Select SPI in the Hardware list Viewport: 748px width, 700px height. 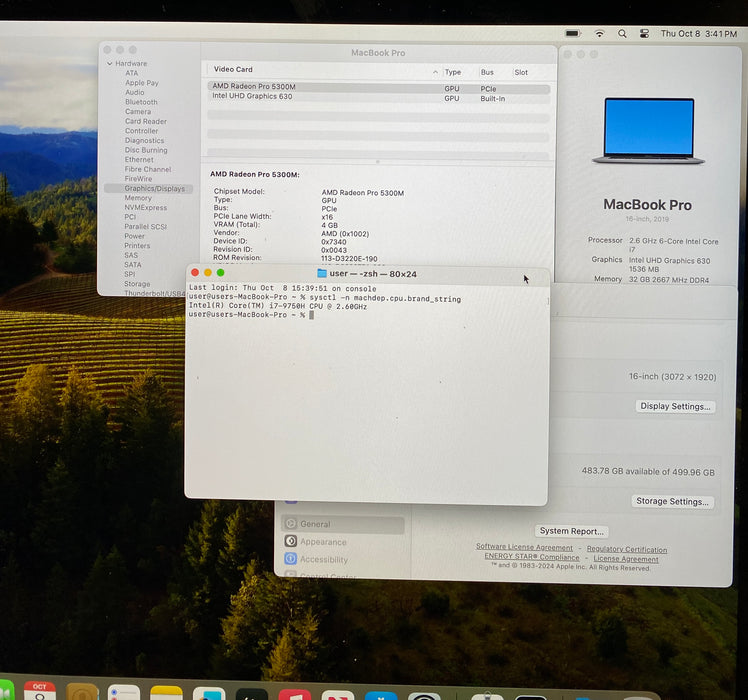pyautogui.click(x=130, y=274)
